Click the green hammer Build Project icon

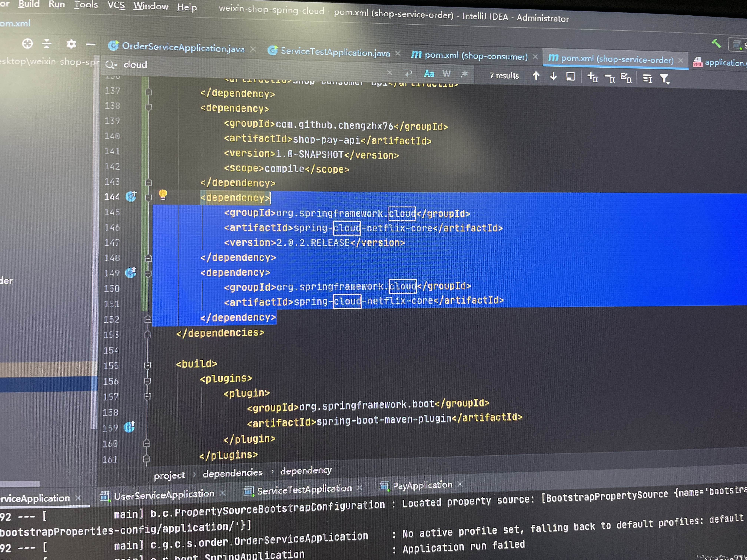(x=716, y=44)
